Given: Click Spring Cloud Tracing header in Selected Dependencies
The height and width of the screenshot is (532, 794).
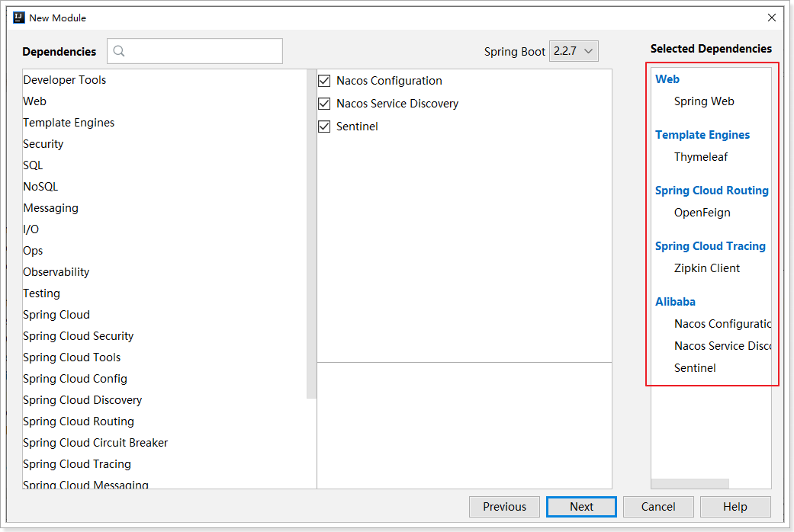Looking at the screenshot, I should 710,246.
